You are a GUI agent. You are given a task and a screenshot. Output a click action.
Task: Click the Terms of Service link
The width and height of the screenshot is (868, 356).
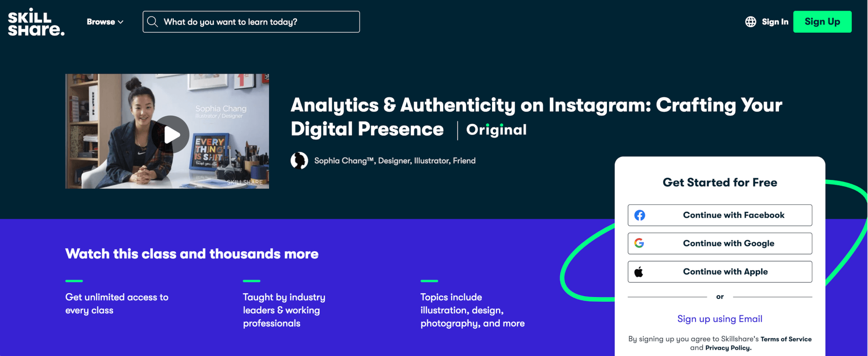pyautogui.click(x=786, y=339)
